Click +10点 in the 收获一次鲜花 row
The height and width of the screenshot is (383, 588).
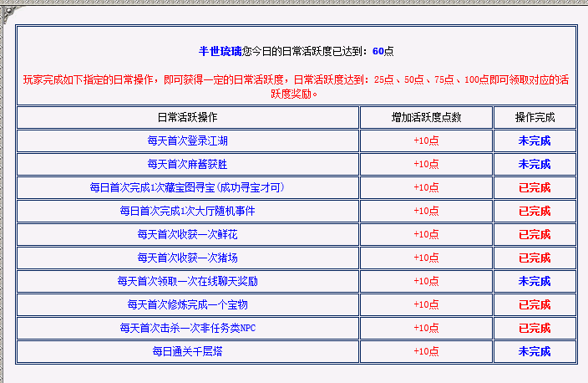(x=426, y=234)
